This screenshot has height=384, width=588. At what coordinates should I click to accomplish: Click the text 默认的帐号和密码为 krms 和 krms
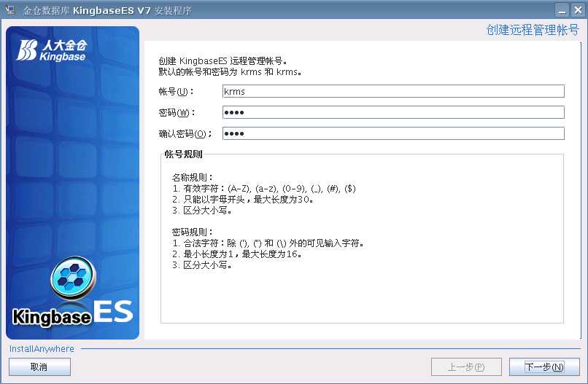[230, 72]
